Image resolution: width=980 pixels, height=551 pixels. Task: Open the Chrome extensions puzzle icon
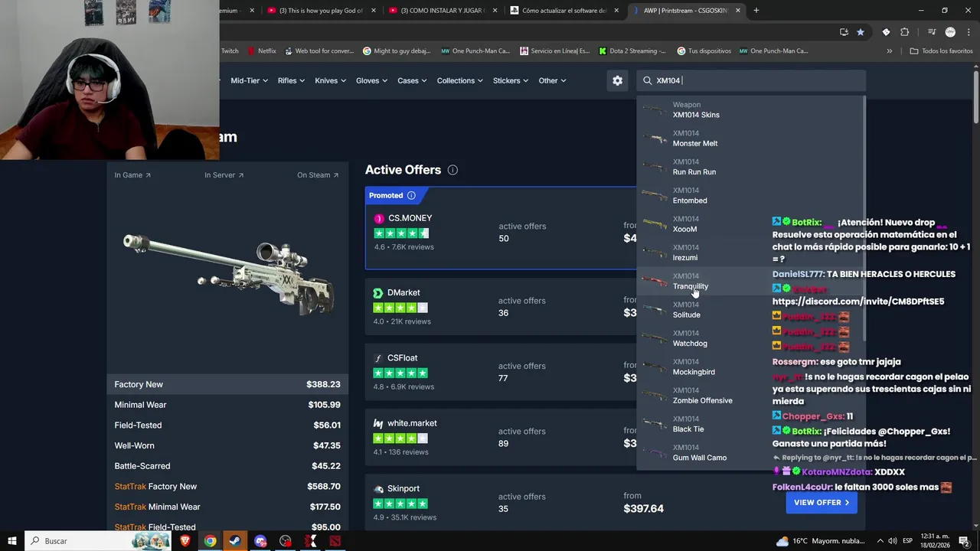[x=905, y=32]
